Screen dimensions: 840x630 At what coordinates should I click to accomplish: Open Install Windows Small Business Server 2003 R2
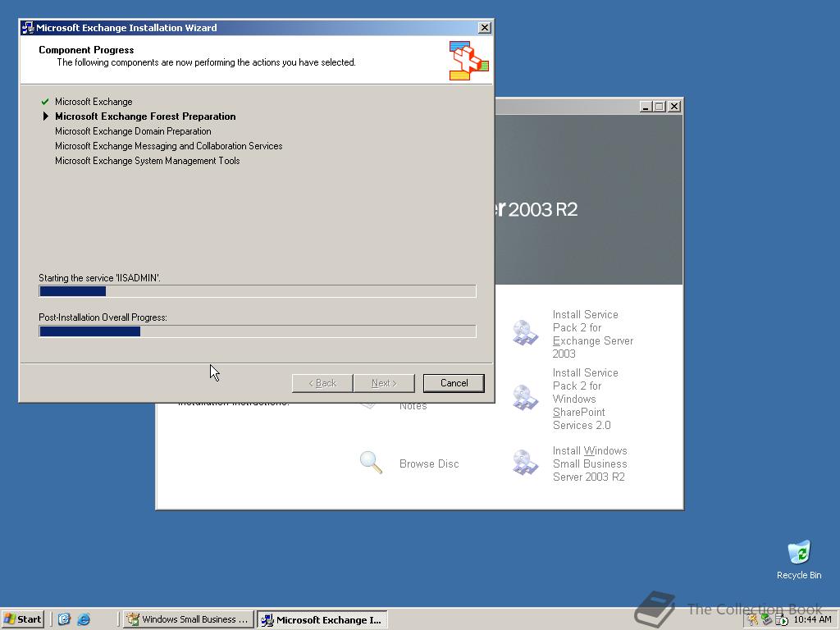point(590,464)
